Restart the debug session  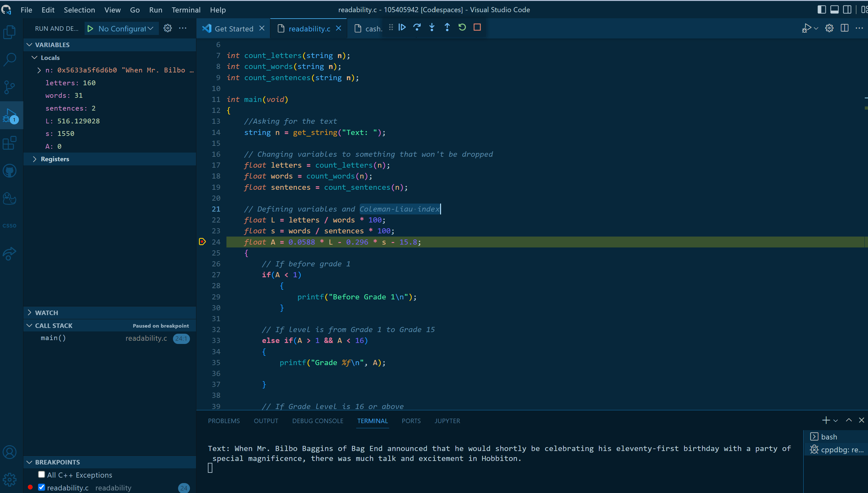(x=462, y=28)
